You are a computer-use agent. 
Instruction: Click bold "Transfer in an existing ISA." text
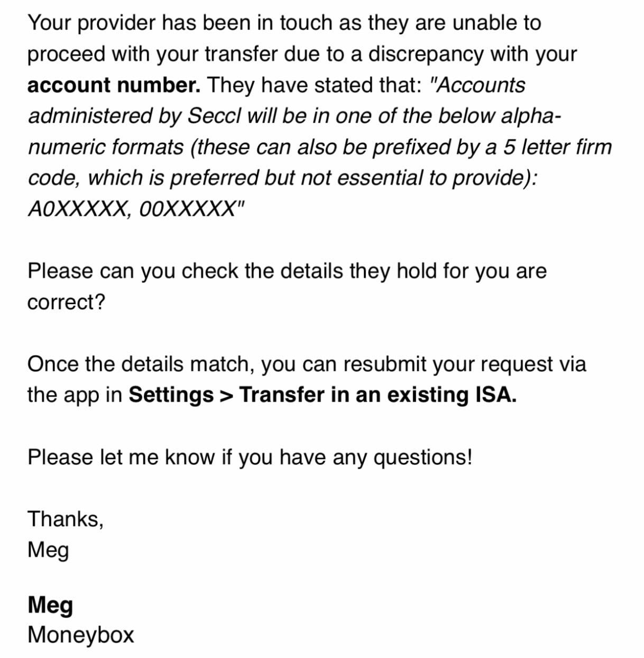pos(378,395)
